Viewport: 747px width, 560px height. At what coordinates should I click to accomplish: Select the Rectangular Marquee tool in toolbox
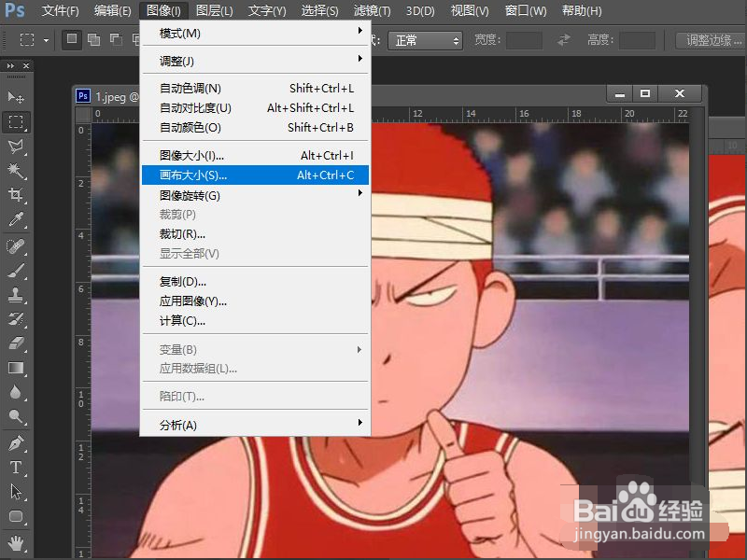(16, 122)
